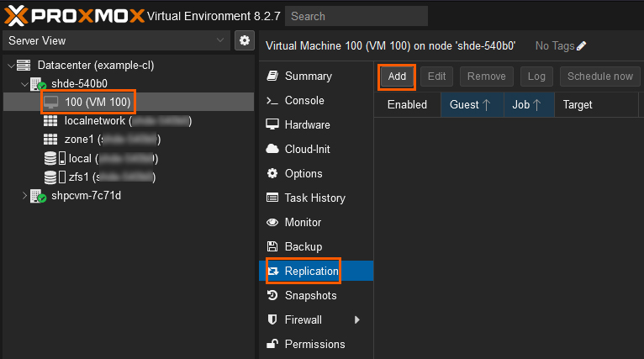Click the Remove replication button

click(486, 77)
